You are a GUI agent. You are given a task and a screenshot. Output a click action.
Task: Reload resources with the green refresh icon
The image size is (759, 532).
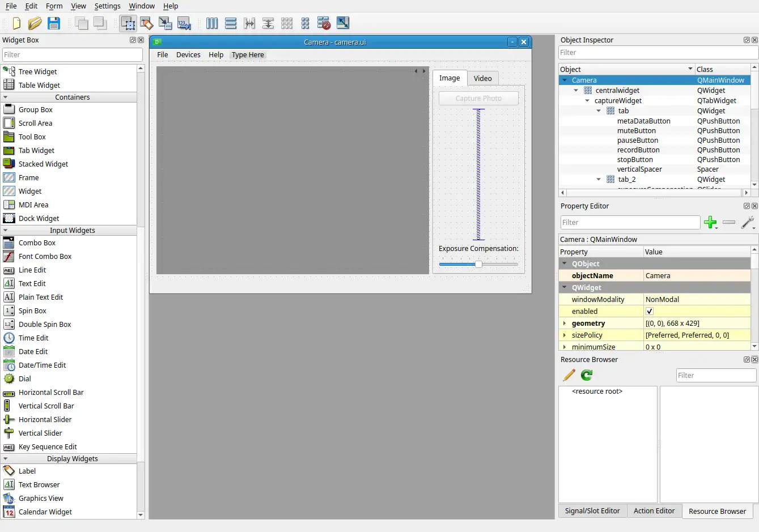coord(587,375)
